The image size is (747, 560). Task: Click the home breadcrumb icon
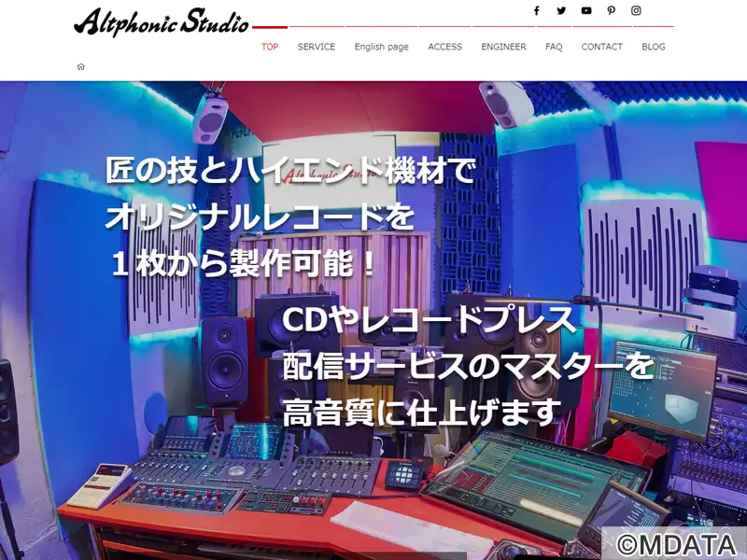(80, 66)
